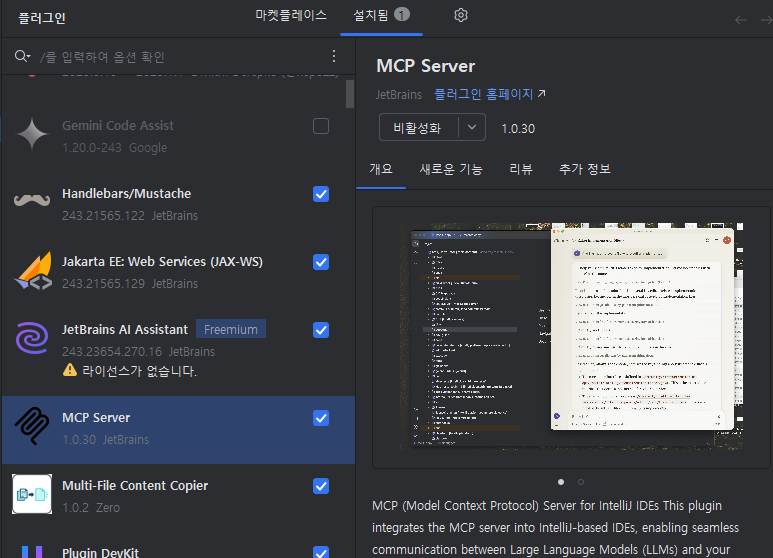Image resolution: width=773 pixels, height=558 pixels.
Task: Select the first screenshot carousel dot
Action: 561,482
